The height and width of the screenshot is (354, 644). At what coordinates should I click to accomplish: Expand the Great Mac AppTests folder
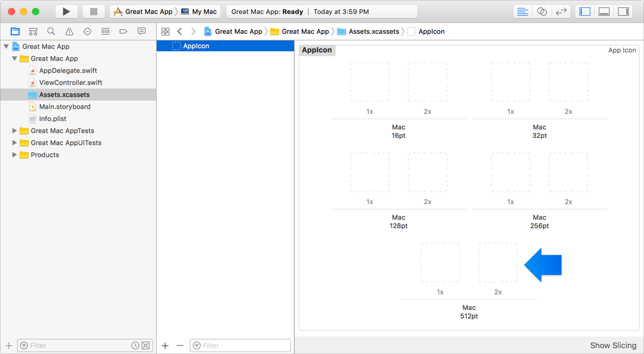pos(14,131)
